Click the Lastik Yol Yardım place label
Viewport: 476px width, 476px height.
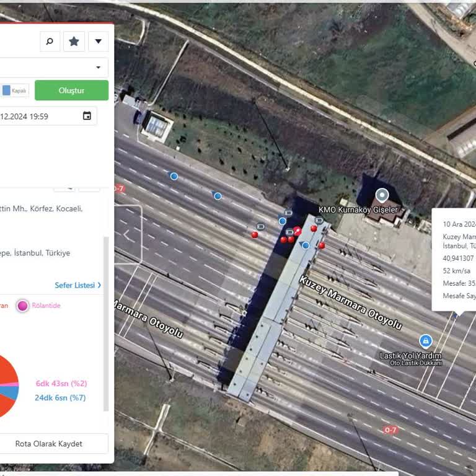[411, 356]
